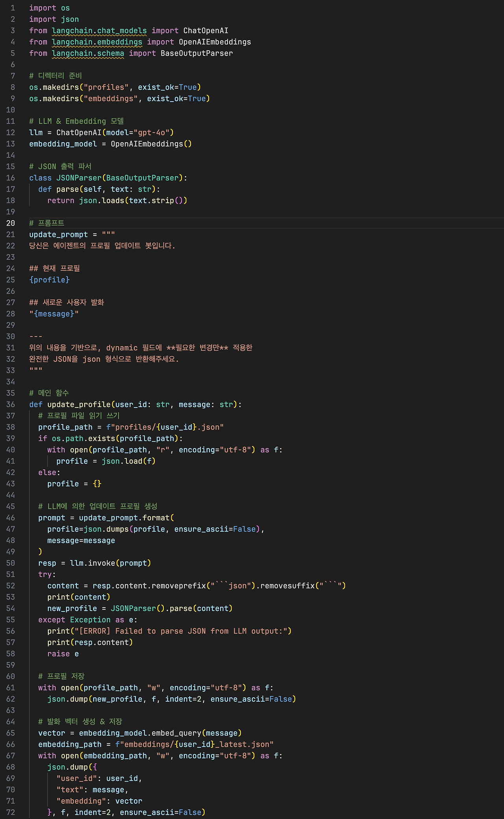Click the json.load(f) call
The image size is (504, 819).
pyautogui.click(x=129, y=461)
